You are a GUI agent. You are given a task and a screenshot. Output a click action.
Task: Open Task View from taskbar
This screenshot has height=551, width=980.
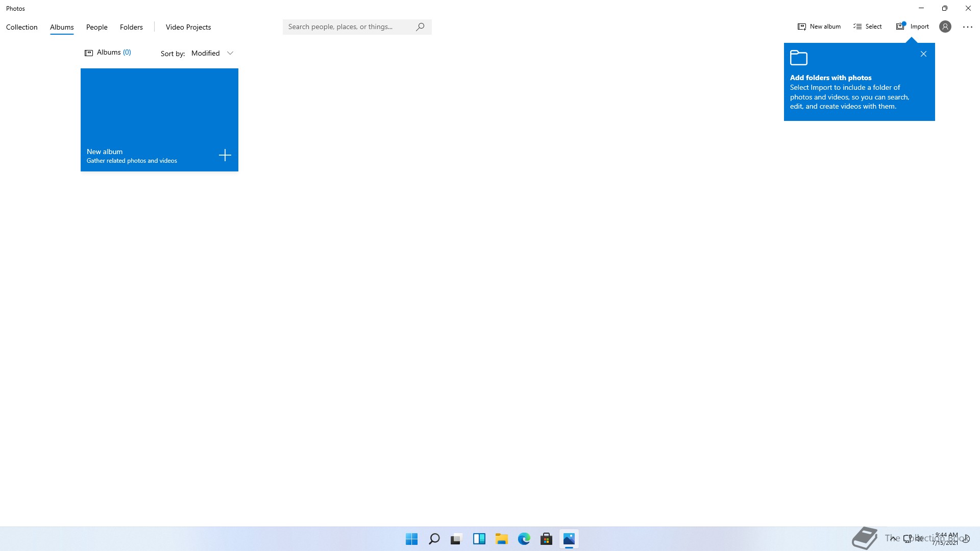point(456,539)
